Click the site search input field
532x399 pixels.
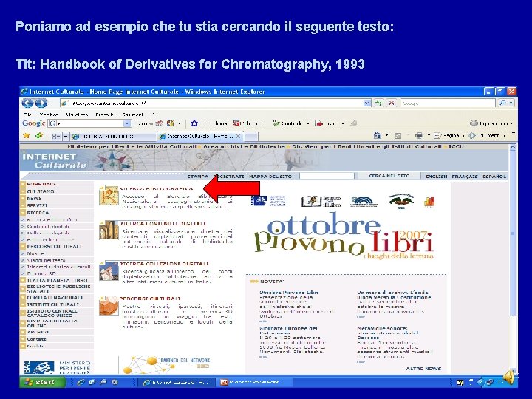327,176
